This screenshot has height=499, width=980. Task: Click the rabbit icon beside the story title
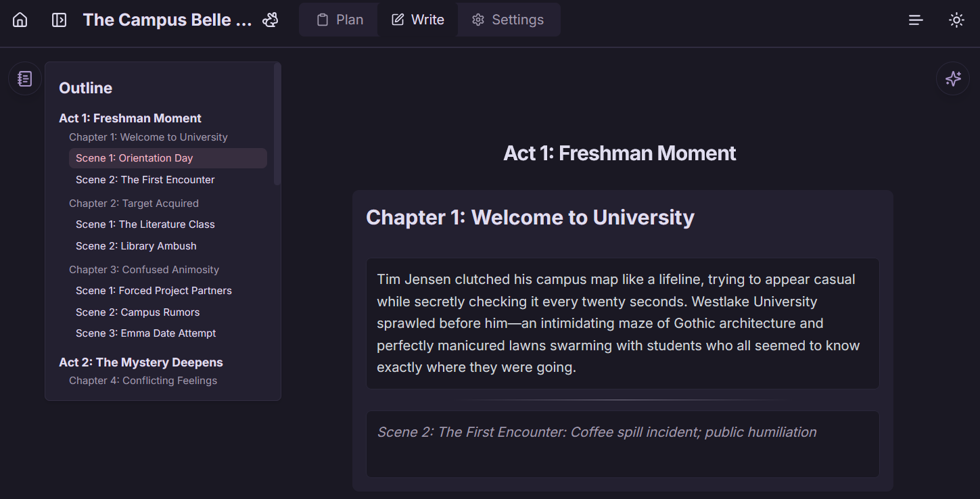pos(270,20)
